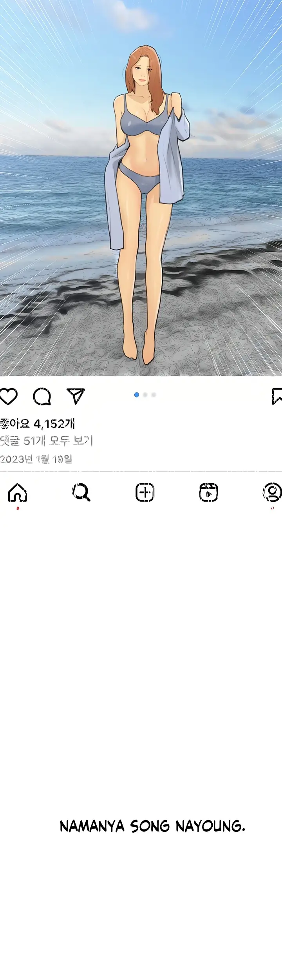Tap the heart like icon
This screenshot has width=282, height=980.
[8, 396]
